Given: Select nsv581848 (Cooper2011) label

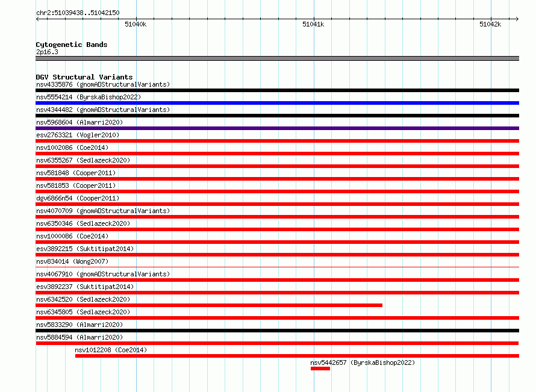Looking at the screenshot, I should tap(76, 173).
